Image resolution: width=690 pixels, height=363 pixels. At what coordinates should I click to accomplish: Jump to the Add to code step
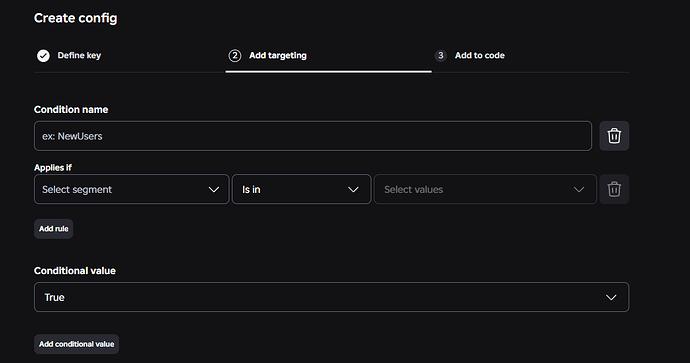480,55
